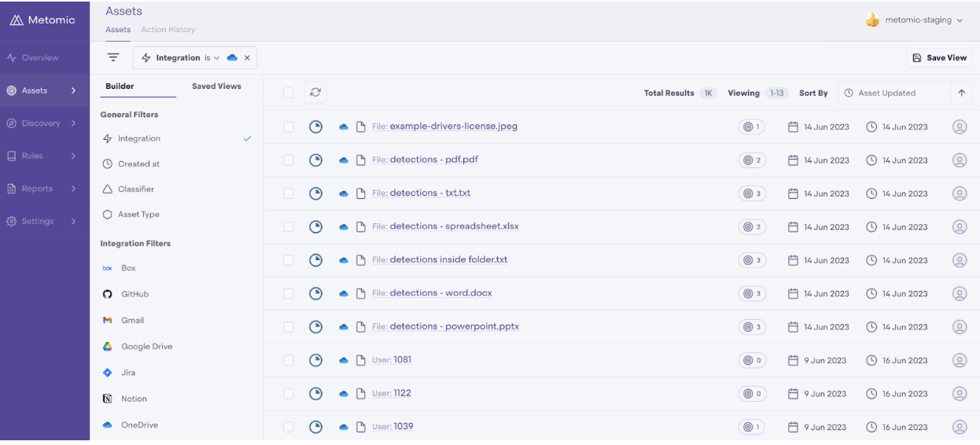This screenshot has width=980, height=445.
Task: Click calendar icon on detections - word.docx row
Action: tap(793, 293)
